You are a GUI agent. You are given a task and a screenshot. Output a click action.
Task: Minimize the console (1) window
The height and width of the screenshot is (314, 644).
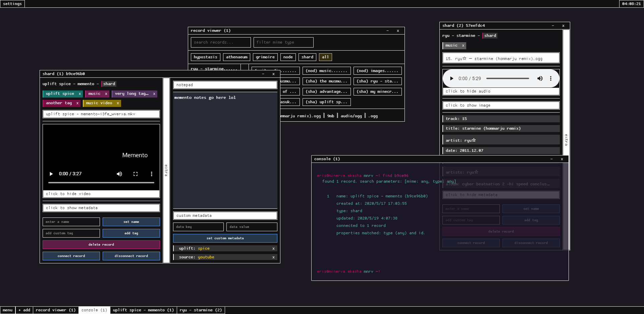[551, 159]
